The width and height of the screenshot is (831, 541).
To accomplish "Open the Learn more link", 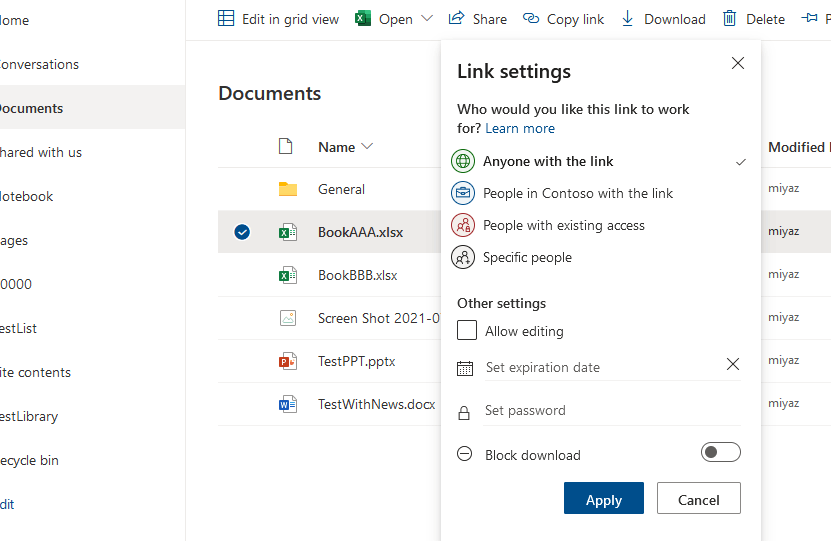I will tap(520, 128).
